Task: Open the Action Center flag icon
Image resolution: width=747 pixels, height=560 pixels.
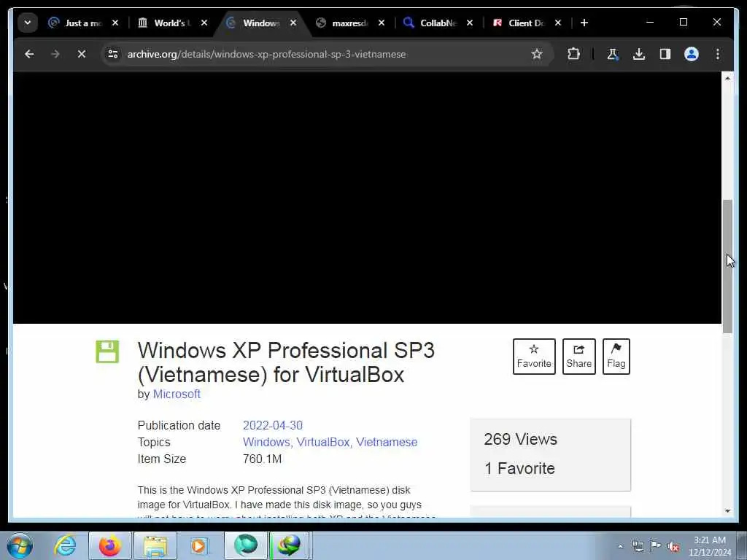Action: (656, 546)
